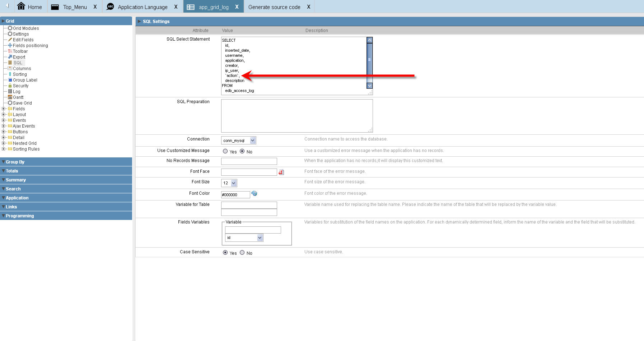This screenshot has width=644, height=341.
Task: Expand the Search section
Action: [x=66, y=189]
